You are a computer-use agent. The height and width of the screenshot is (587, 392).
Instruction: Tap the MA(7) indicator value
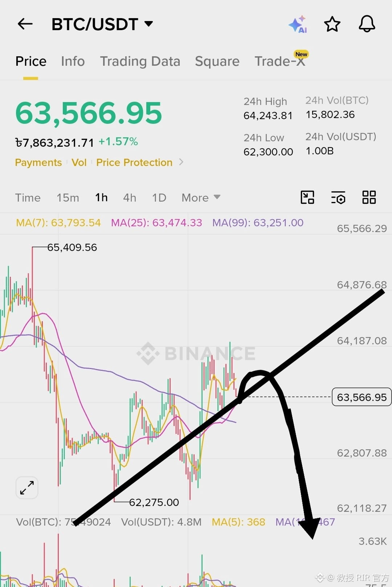58,223
